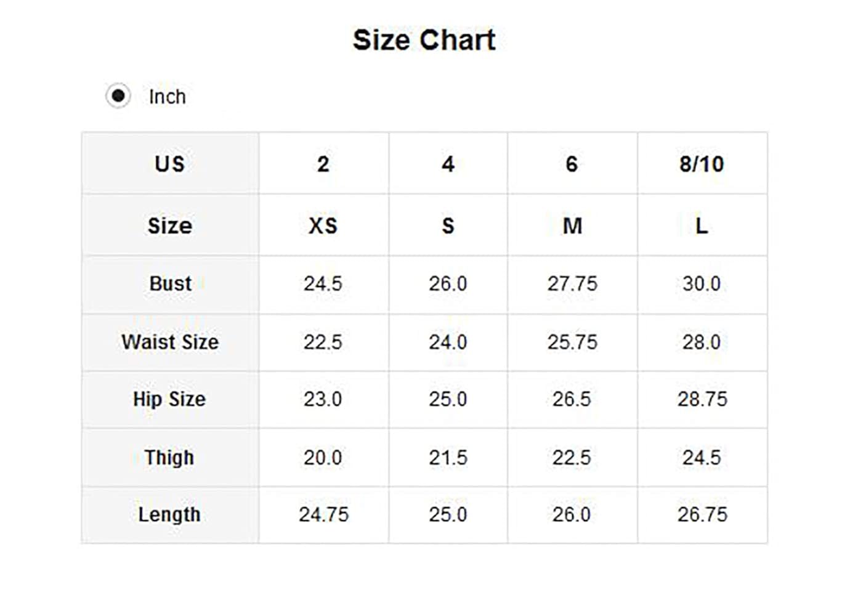
Task: Click the Thigh row label
Action: click(x=169, y=458)
